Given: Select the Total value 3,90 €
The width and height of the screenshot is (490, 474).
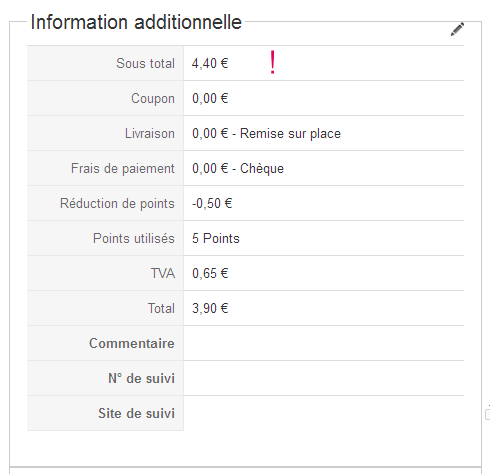Looking at the screenshot, I should pyautogui.click(x=210, y=308).
